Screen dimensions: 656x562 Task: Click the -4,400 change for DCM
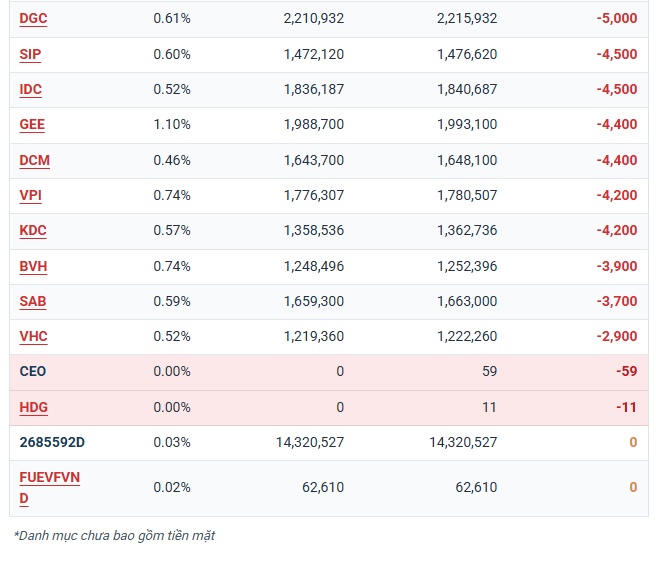click(x=617, y=160)
